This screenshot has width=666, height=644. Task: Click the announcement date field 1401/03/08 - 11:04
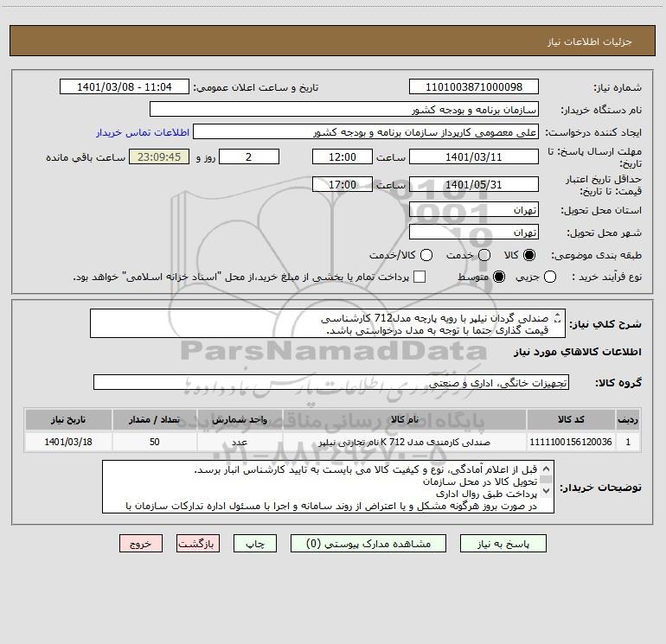click(125, 86)
